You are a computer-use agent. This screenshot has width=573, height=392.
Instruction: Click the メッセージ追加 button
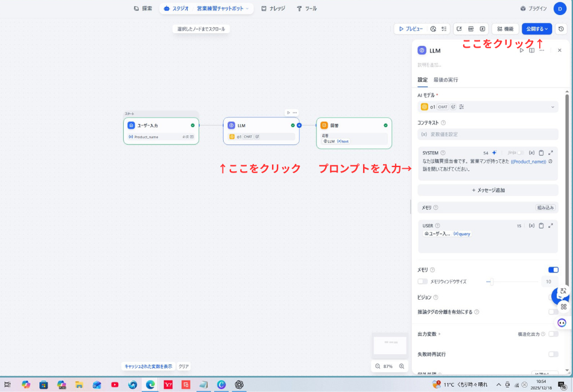487,189
